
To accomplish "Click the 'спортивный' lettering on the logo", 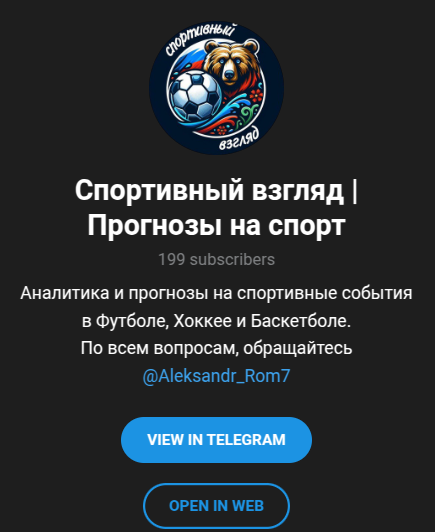I will click(x=200, y=39).
